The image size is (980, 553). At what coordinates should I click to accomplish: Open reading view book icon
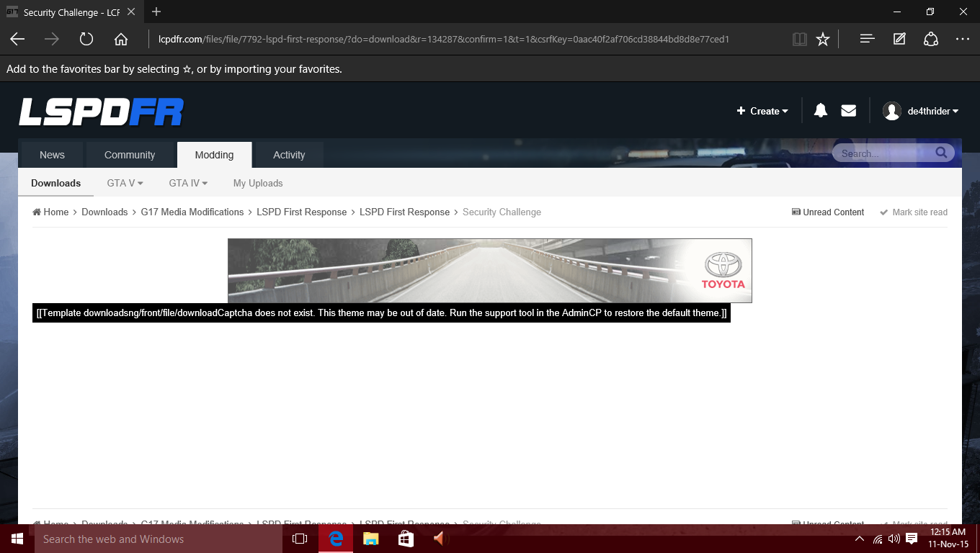799,39
